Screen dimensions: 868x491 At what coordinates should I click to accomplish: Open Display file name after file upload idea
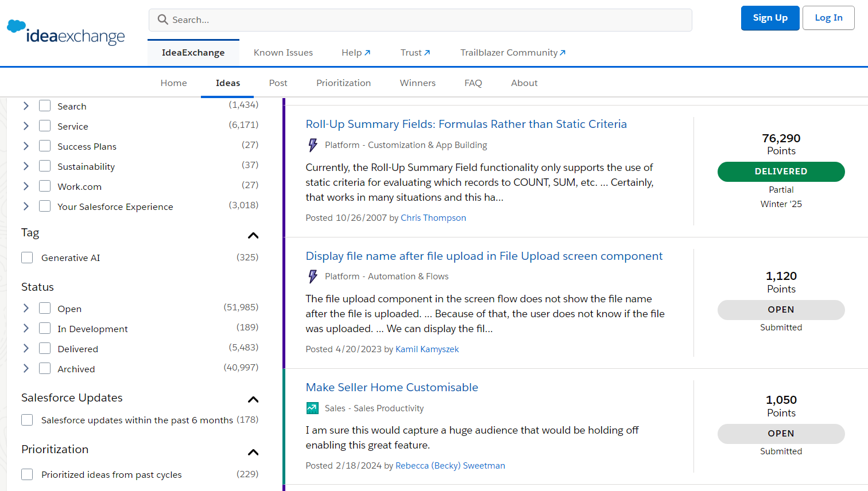[x=484, y=256]
